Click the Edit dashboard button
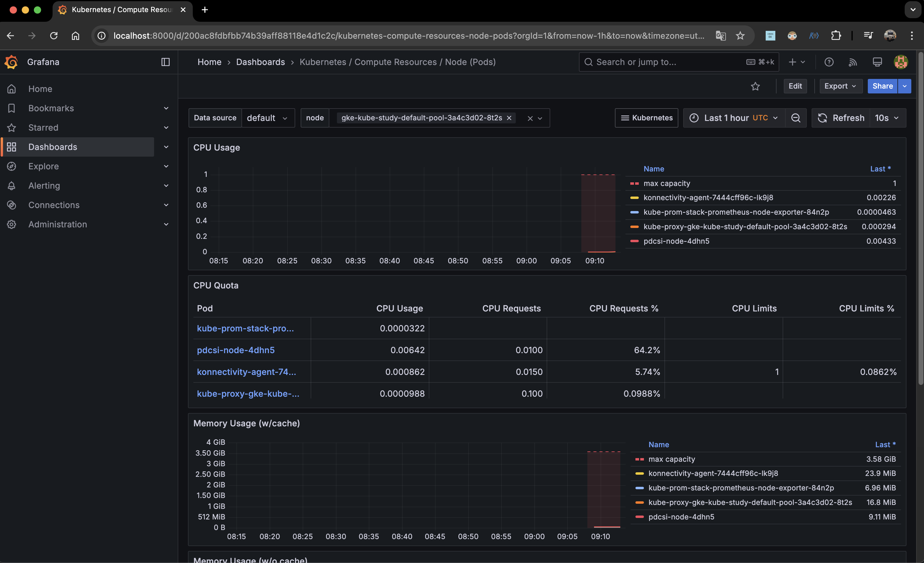 point(795,86)
